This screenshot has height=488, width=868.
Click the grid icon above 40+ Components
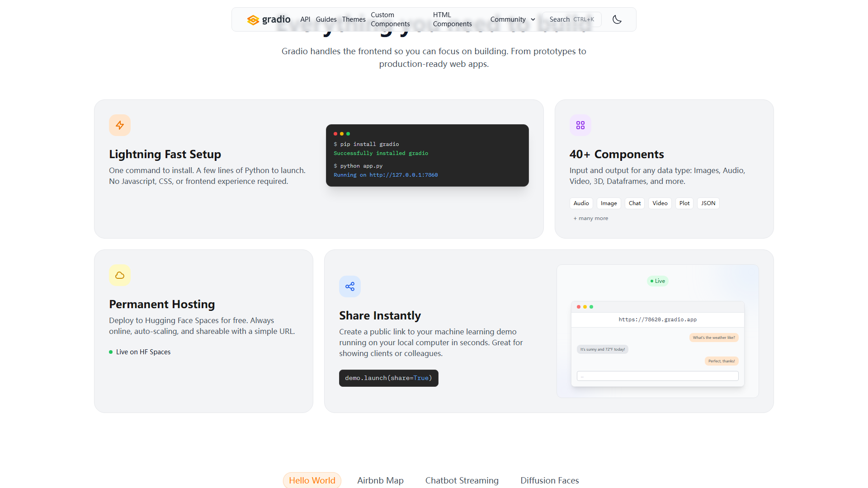point(580,125)
